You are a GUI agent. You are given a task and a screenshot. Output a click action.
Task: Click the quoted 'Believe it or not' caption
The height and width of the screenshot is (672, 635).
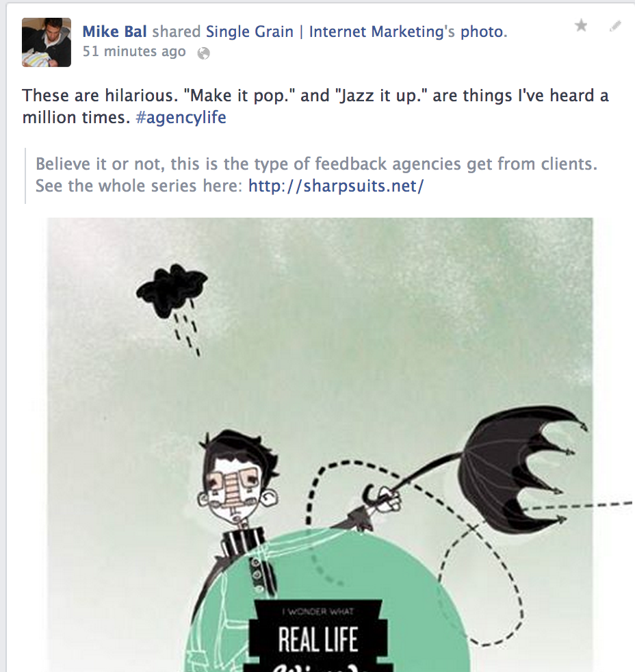pos(316,175)
